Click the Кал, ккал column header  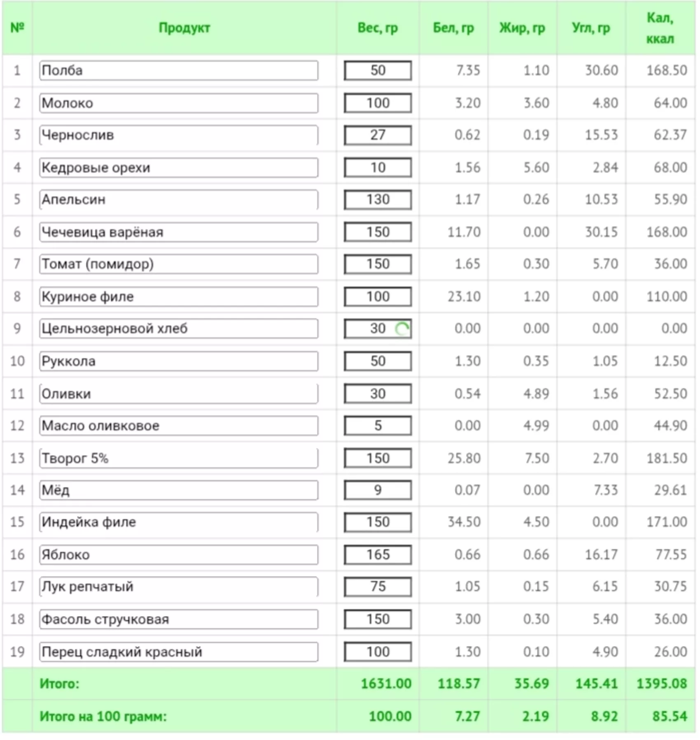[660, 28]
